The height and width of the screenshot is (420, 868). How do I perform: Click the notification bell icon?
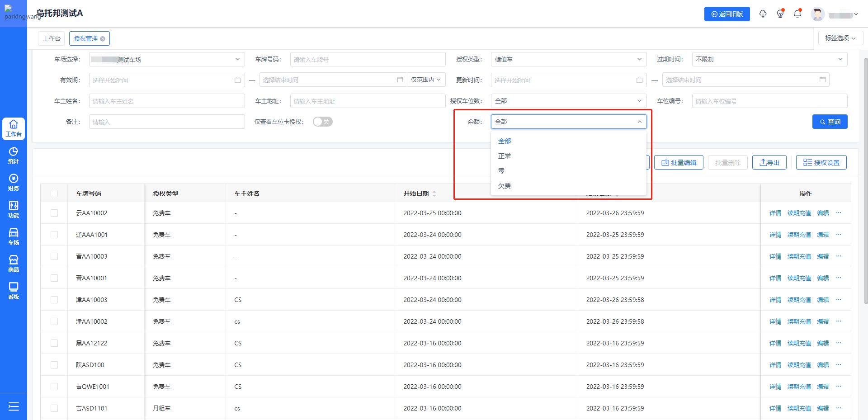[x=797, y=14]
